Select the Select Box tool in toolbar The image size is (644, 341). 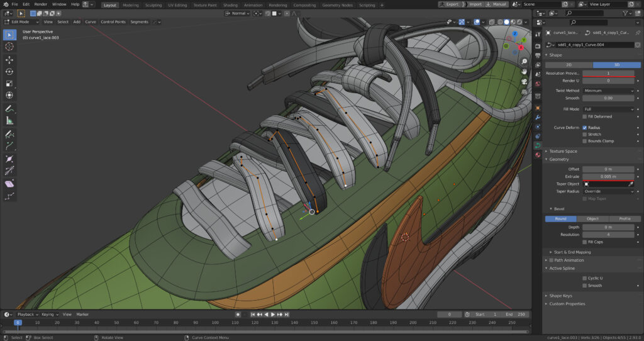point(9,35)
